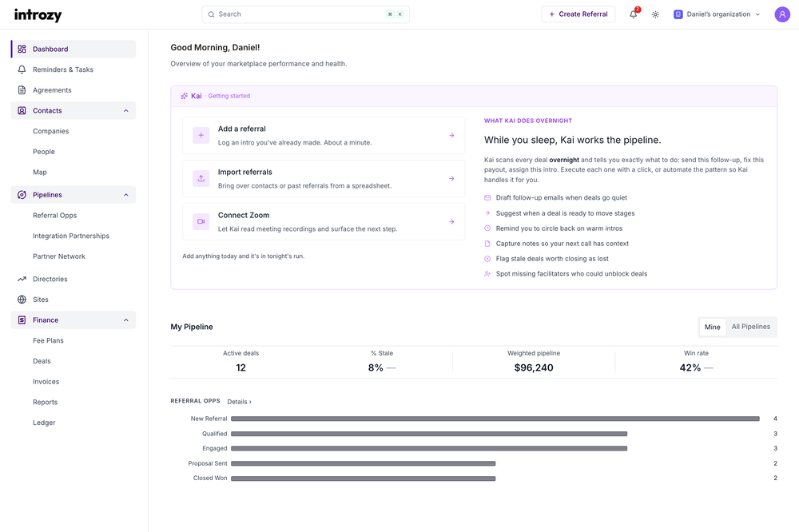This screenshot has height=532, width=799.
Task: Open Ledger under Finance
Action: pyautogui.click(x=44, y=423)
